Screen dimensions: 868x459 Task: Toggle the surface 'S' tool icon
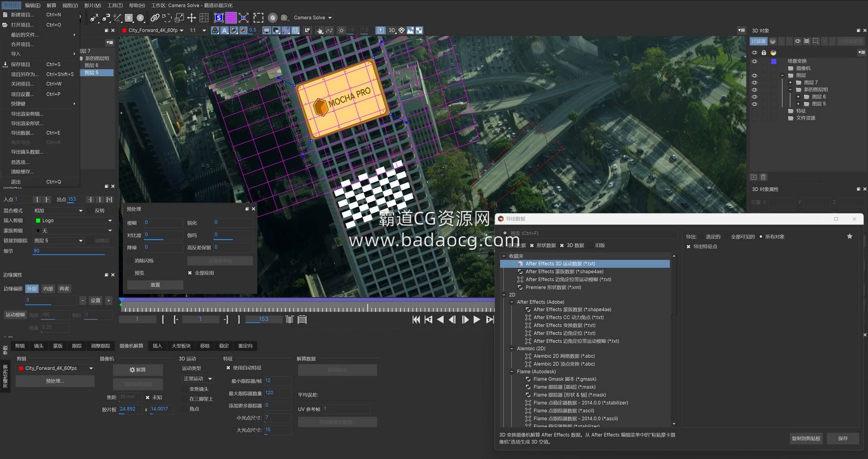[219, 18]
